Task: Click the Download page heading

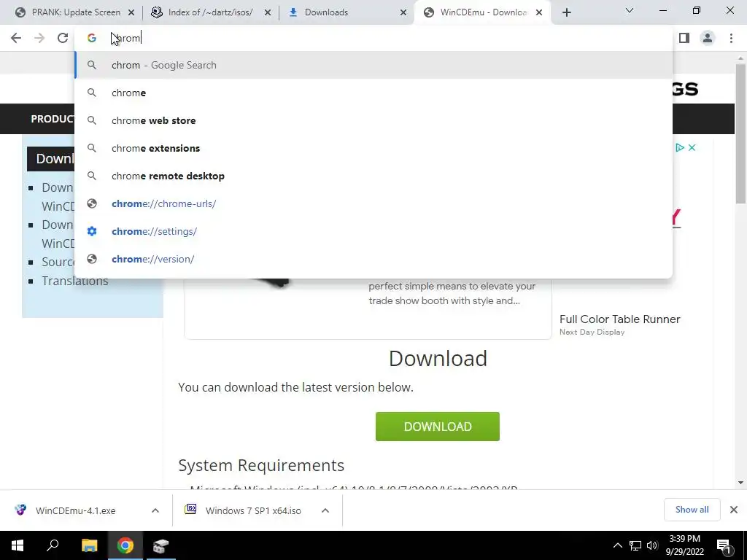Action: pos(438,359)
